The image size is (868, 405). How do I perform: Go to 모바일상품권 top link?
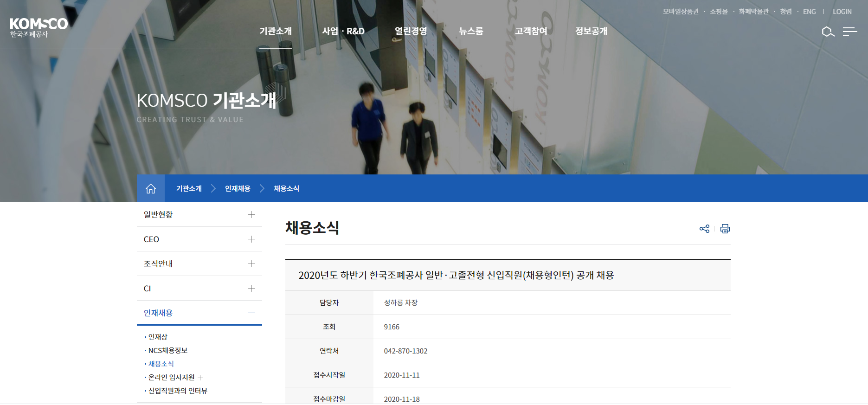coord(681,12)
